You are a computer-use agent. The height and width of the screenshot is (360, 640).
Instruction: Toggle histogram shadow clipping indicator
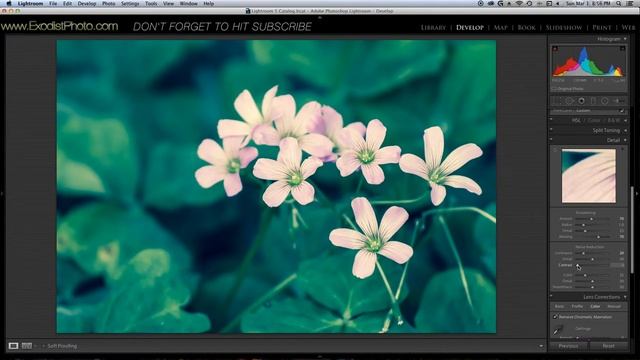coord(555,49)
